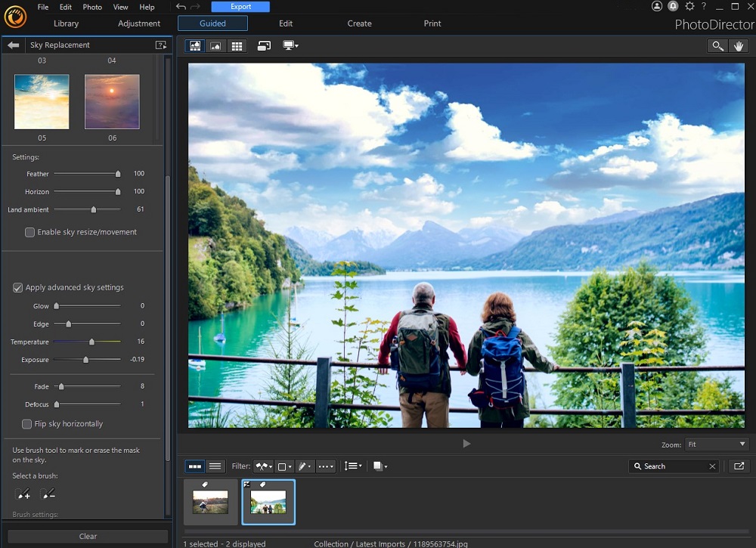Open grid thumbnail view above the preview
This screenshot has height=548, width=756.
click(238, 45)
